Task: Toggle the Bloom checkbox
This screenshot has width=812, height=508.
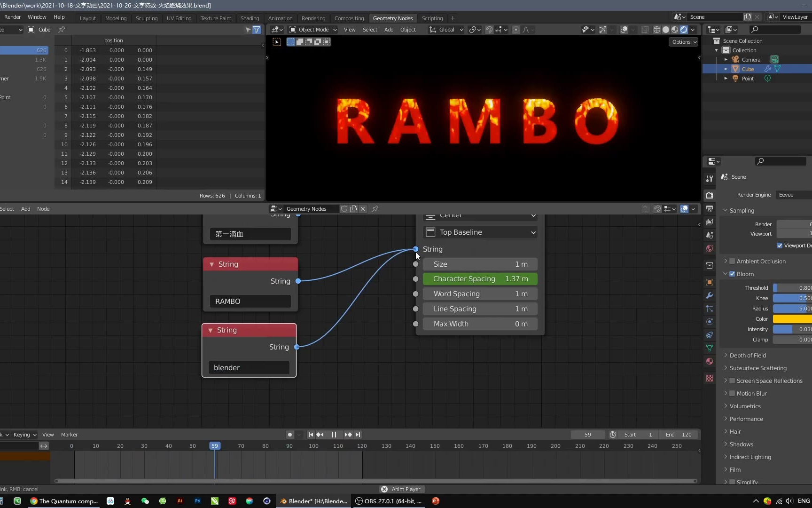Action: tap(732, 274)
